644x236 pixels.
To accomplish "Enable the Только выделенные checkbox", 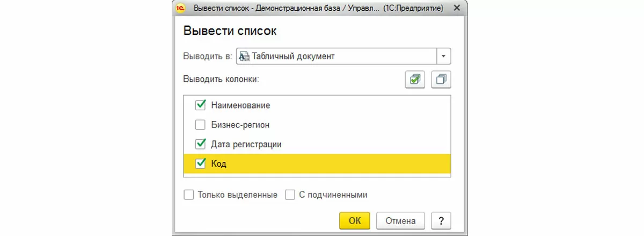I will point(189,195).
